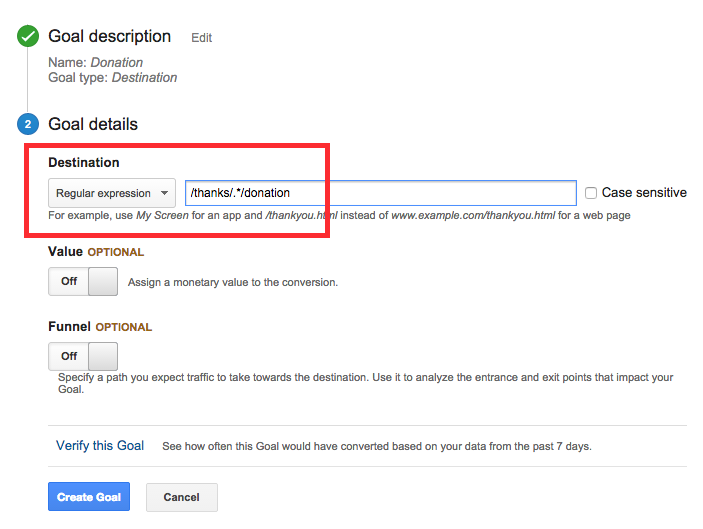Edit the Goal description

click(x=202, y=38)
